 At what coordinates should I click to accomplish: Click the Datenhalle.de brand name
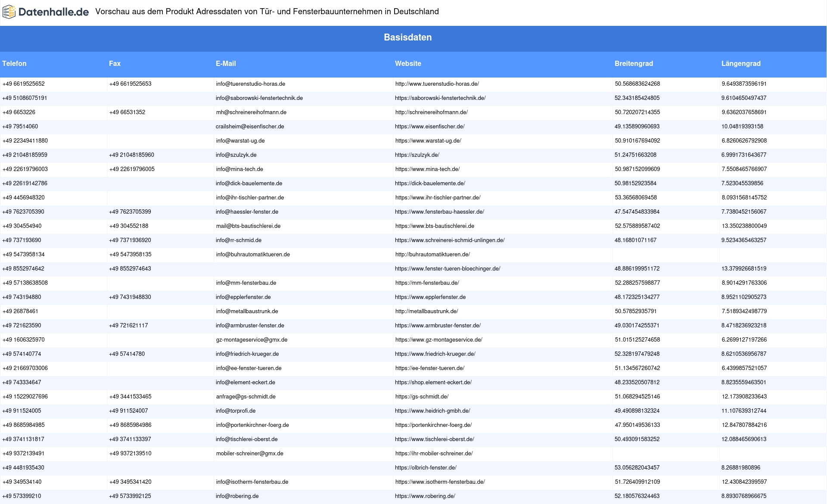pyautogui.click(x=54, y=12)
